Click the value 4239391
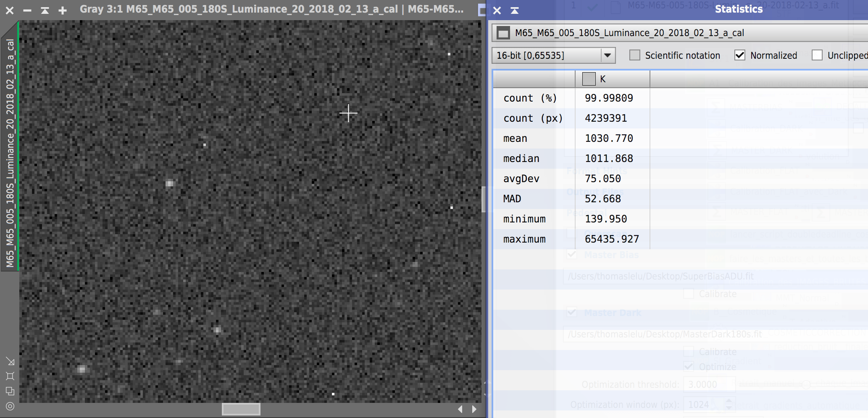 click(606, 118)
